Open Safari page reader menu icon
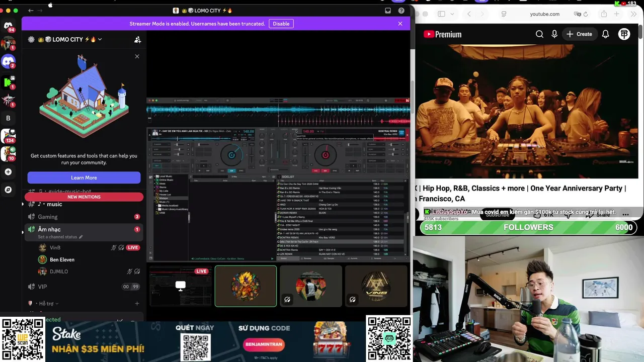Viewport: 644px width, 362px height. [504, 14]
